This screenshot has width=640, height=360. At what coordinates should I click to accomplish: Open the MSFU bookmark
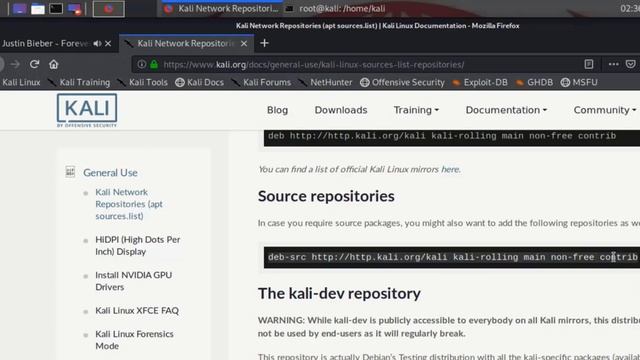click(x=579, y=82)
